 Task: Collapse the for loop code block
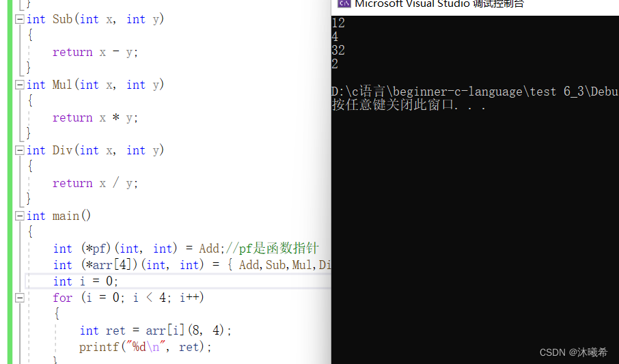pos(19,298)
